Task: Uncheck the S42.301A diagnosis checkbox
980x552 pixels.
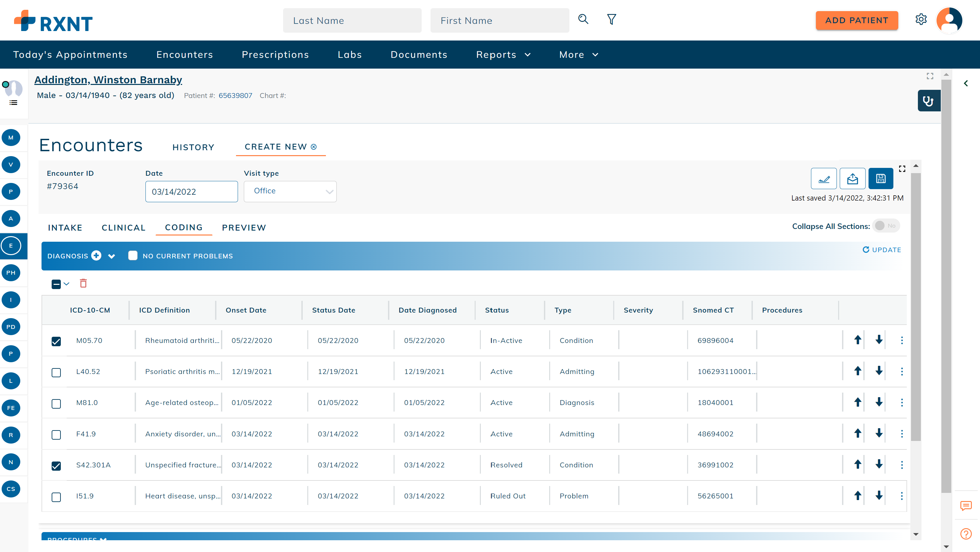Action: pyautogui.click(x=56, y=466)
